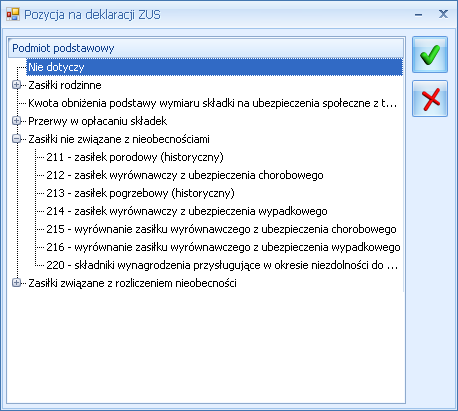Choose 211 - zasiłek porodowy (historyczny)
This screenshot has width=458, height=411.
[x=135, y=157]
